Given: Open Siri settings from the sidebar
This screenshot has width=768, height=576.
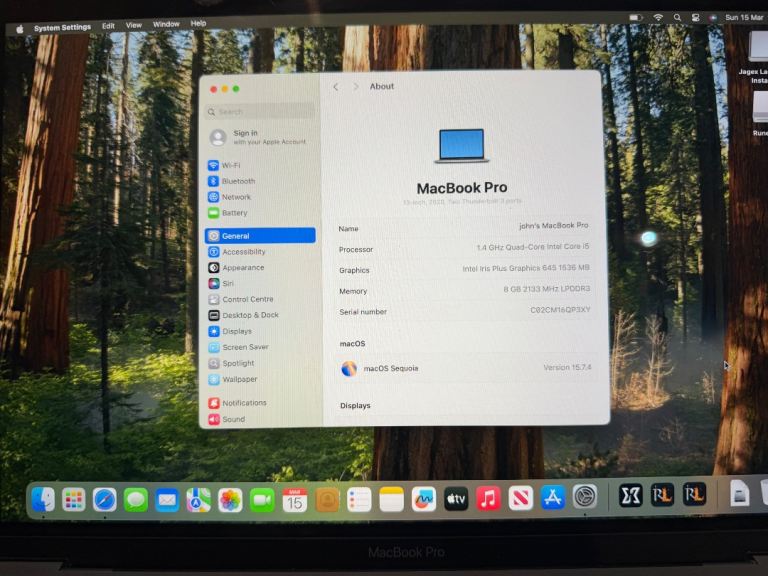Looking at the screenshot, I should [x=227, y=284].
